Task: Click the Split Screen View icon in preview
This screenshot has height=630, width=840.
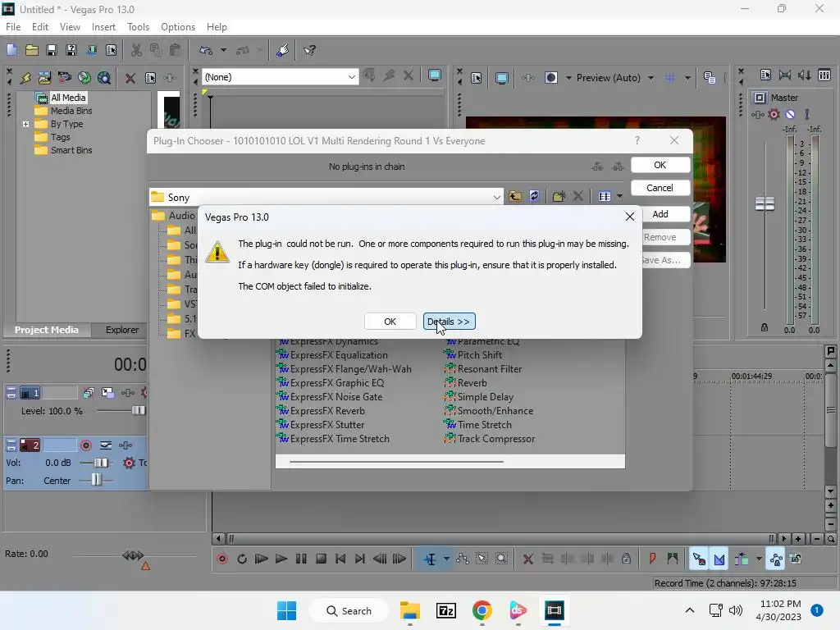Action: (551, 78)
